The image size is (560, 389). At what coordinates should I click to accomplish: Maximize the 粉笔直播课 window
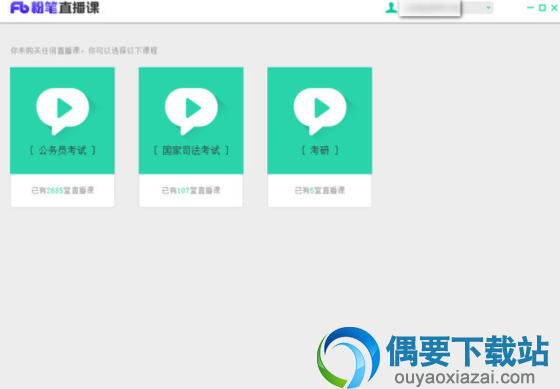[542, 8]
